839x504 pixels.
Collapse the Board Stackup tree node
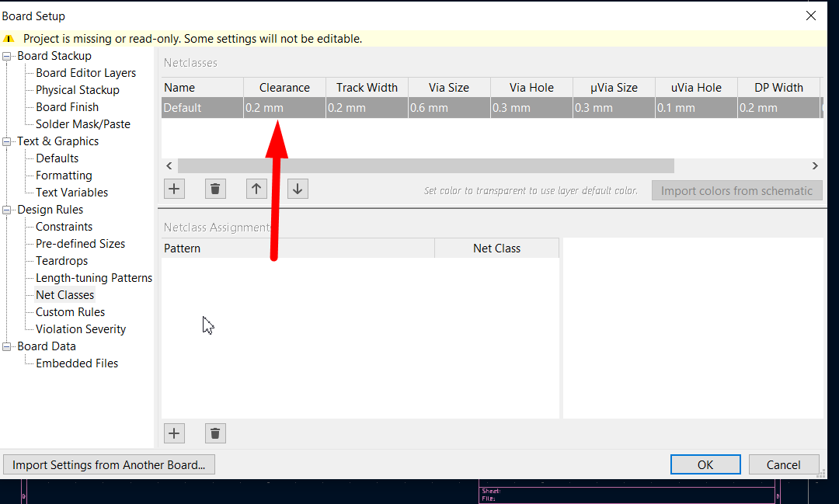click(x=8, y=56)
